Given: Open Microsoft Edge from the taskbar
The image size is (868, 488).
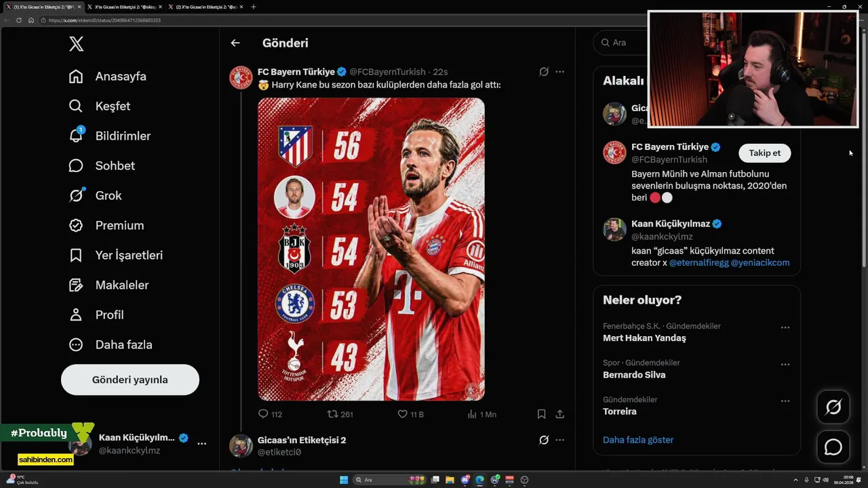Looking at the screenshot, I should click(479, 480).
